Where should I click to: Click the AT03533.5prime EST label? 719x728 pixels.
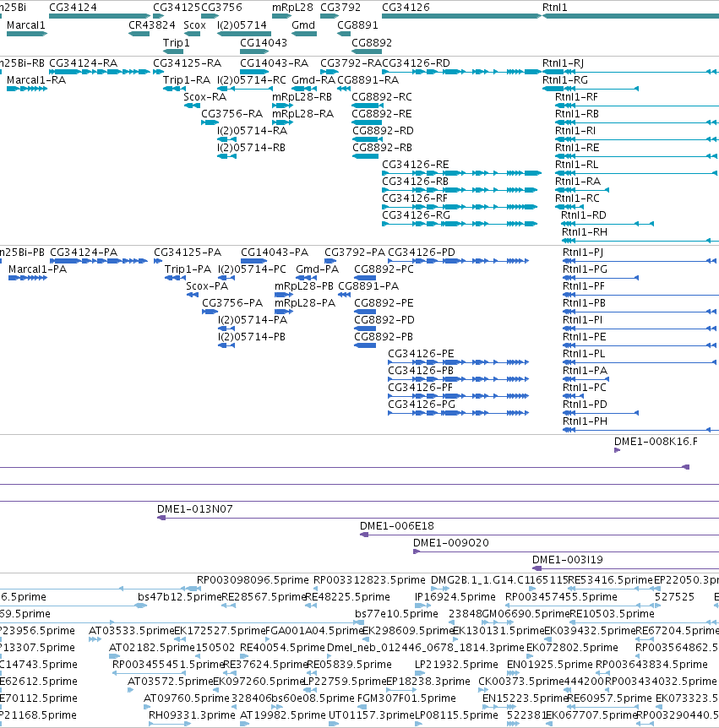[132, 631]
